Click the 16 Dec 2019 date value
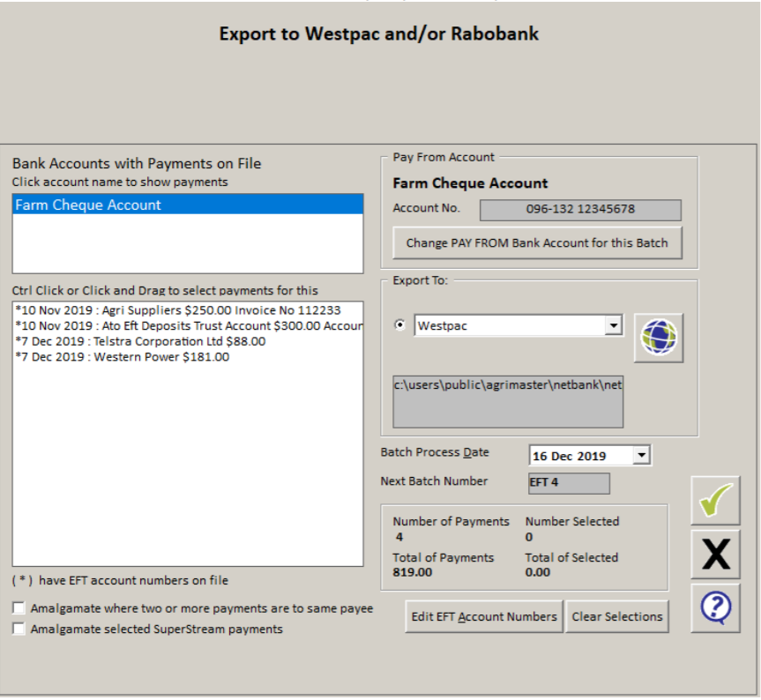 coord(570,456)
